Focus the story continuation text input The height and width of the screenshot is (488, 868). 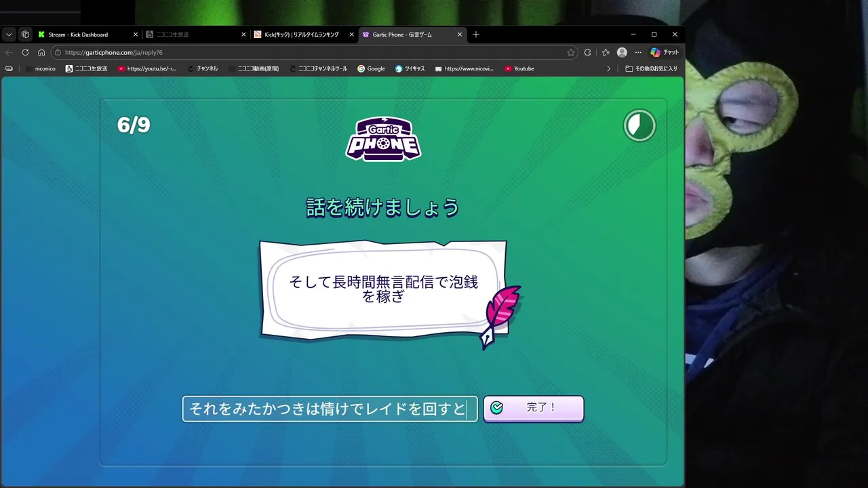click(x=330, y=409)
